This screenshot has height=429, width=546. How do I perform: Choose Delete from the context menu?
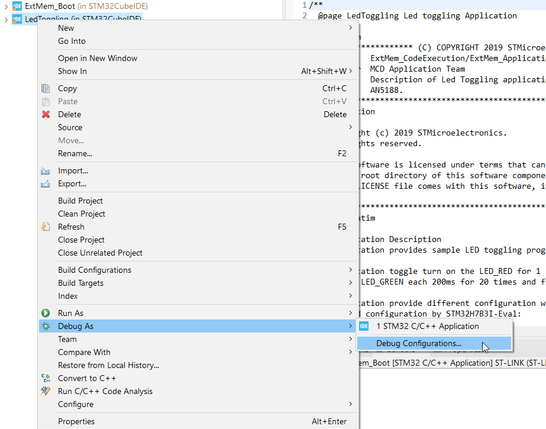point(198,114)
